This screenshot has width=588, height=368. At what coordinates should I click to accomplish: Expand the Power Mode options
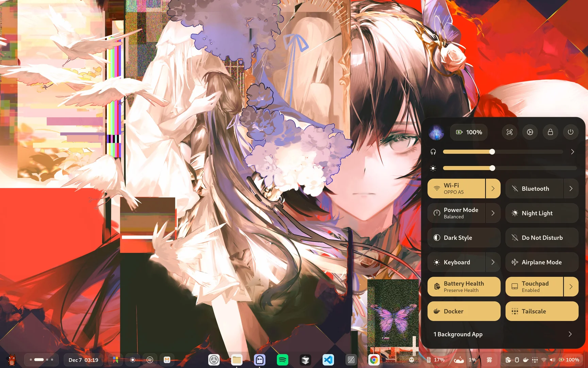pos(493,213)
